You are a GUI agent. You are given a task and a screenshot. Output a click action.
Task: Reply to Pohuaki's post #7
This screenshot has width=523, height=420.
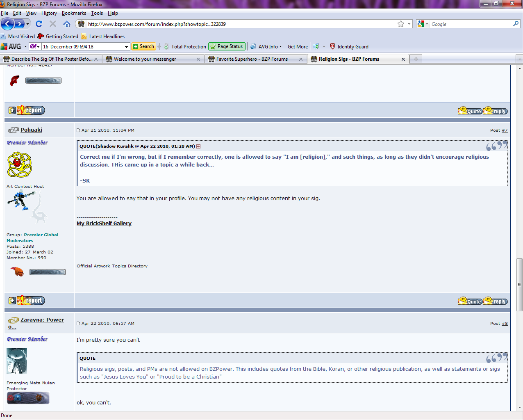tap(496, 301)
